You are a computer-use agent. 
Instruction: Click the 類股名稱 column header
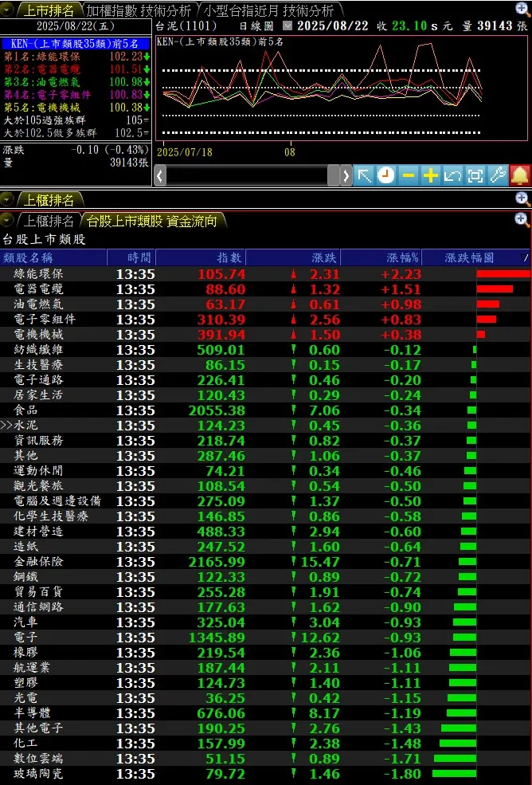pyautogui.click(x=53, y=258)
